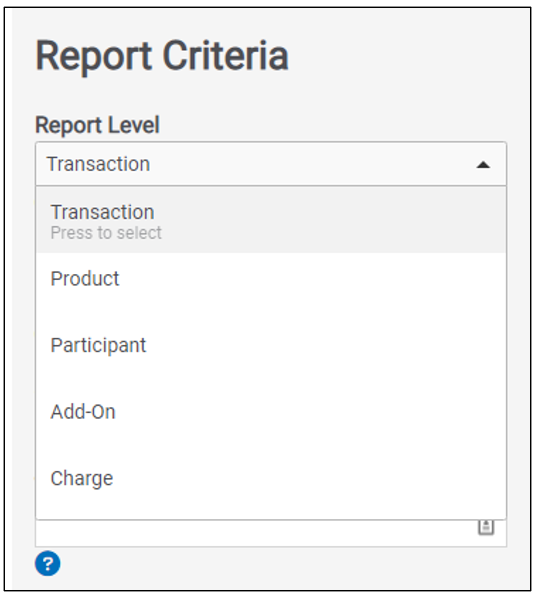Select Add-On report level
This screenshot has width=537, height=599.
pos(271,412)
